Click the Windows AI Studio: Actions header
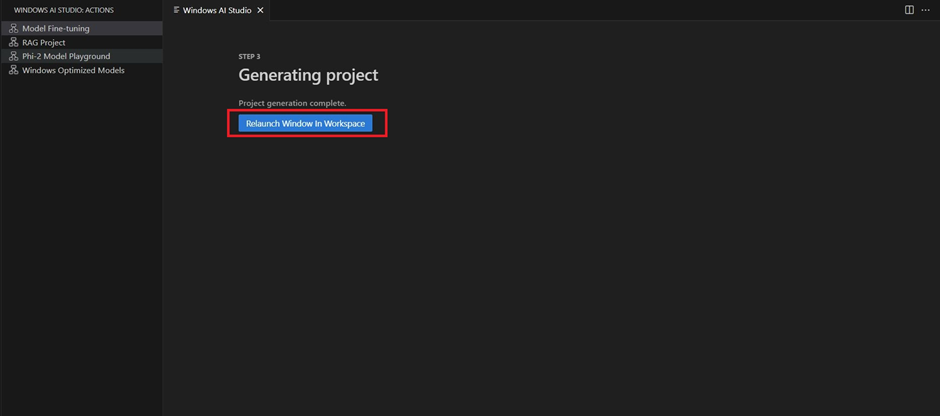 pos(64,10)
